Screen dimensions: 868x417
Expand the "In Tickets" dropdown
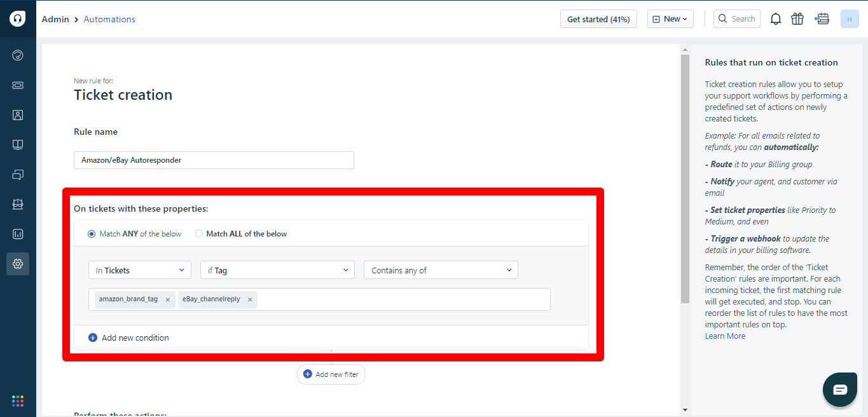tap(140, 270)
